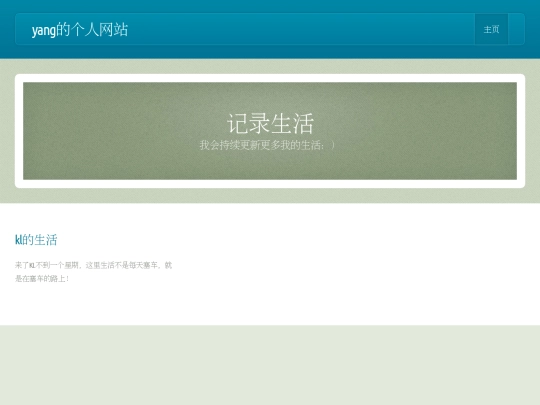Click the 记录生活 banner heading

click(x=270, y=123)
